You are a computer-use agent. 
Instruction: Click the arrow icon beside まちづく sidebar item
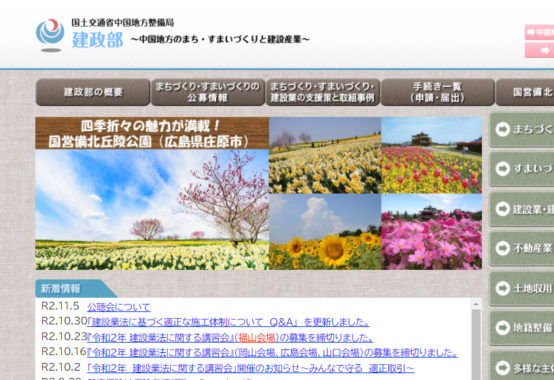[x=503, y=129]
